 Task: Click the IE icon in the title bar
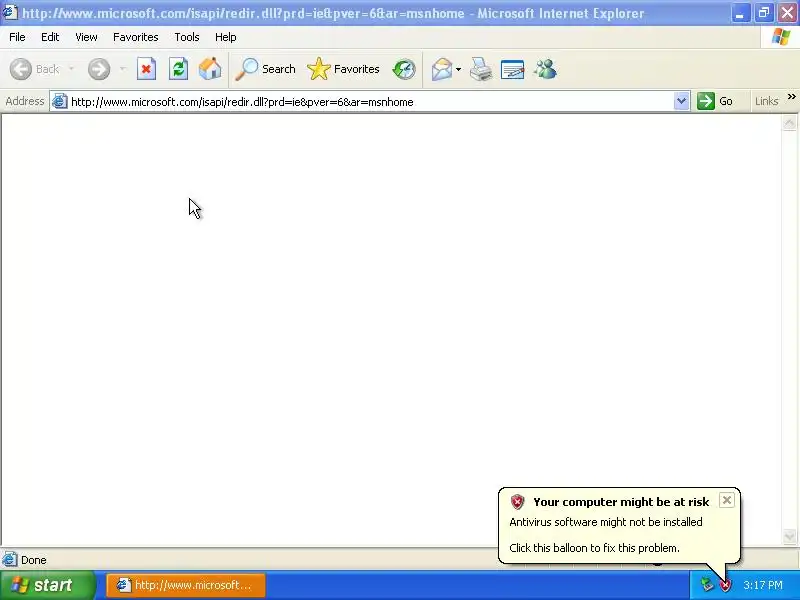click(10, 13)
